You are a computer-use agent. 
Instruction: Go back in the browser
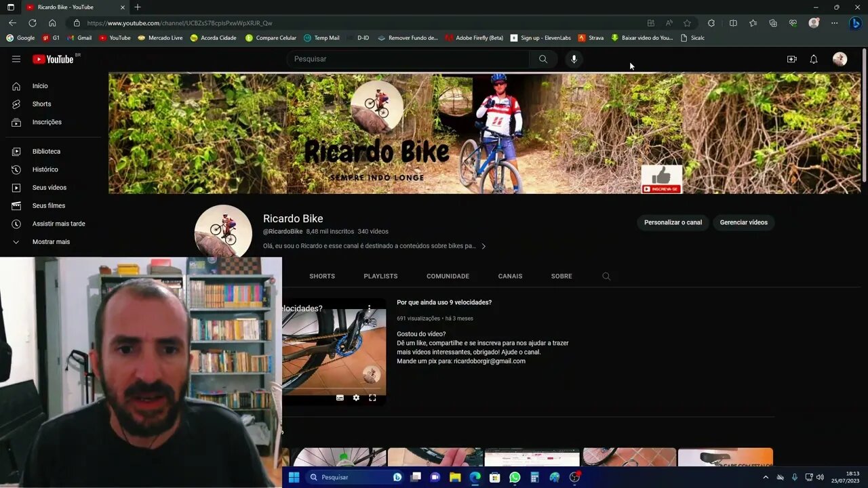12,22
